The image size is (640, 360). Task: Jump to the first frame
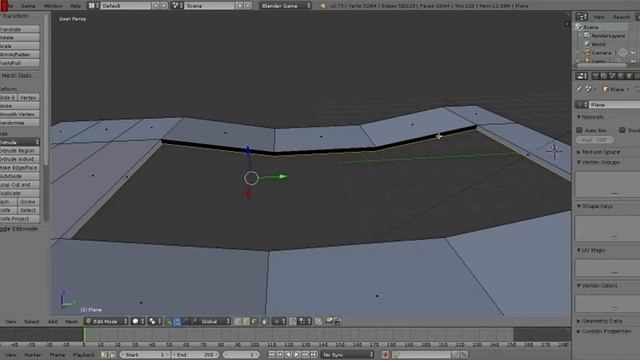click(x=271, y=355)
